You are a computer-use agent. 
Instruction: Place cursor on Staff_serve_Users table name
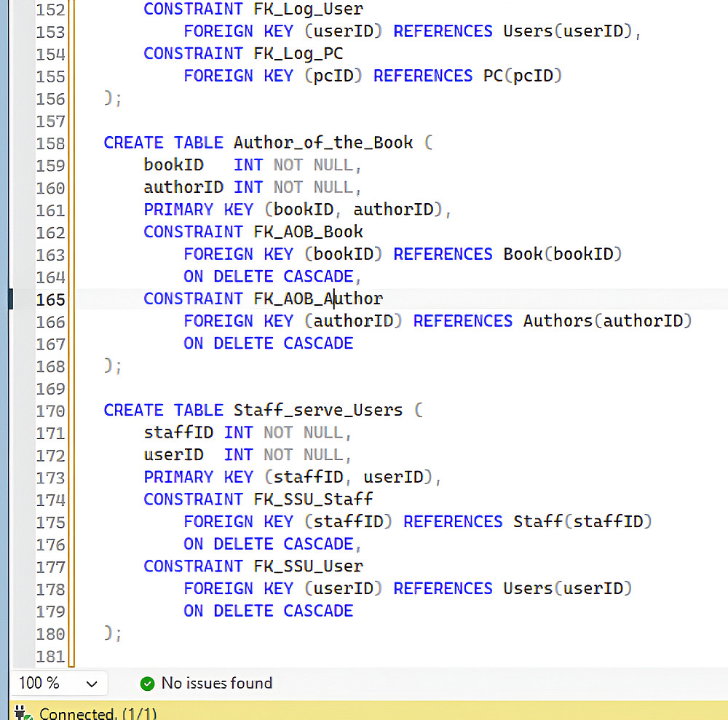[x=318, y=411]
